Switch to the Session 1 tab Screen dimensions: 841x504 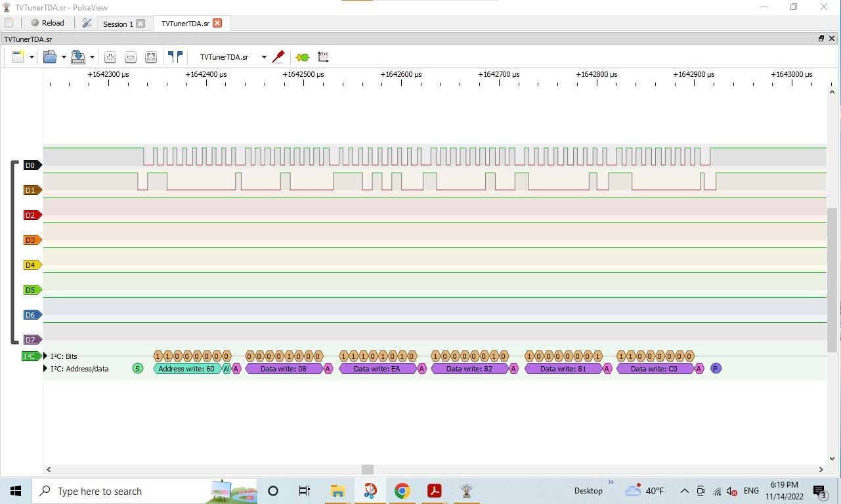(x=119, y=24)
